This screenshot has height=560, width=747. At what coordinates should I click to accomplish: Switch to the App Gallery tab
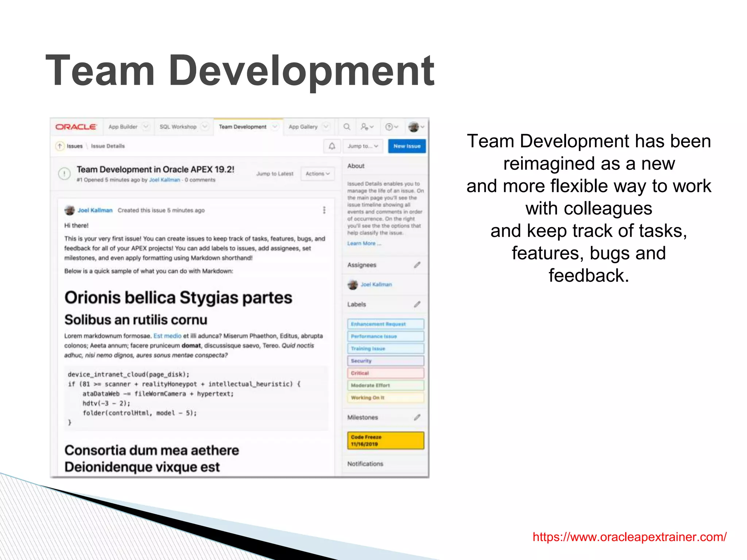pos(303,127)
